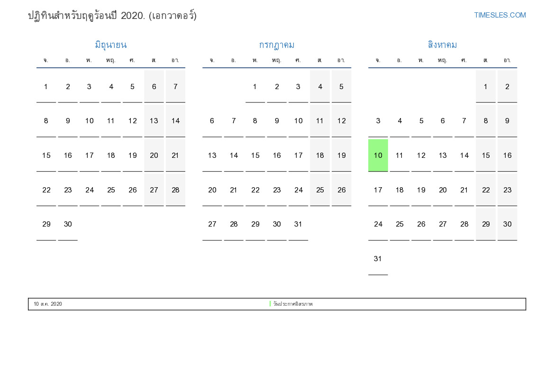Select August 23 Sunday cell
The height and width of the screenshot is (392, 554).
(508, 190)
